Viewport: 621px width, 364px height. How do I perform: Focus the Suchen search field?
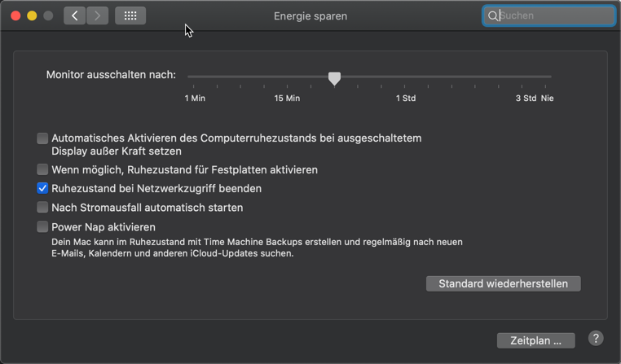pos(554,15)
